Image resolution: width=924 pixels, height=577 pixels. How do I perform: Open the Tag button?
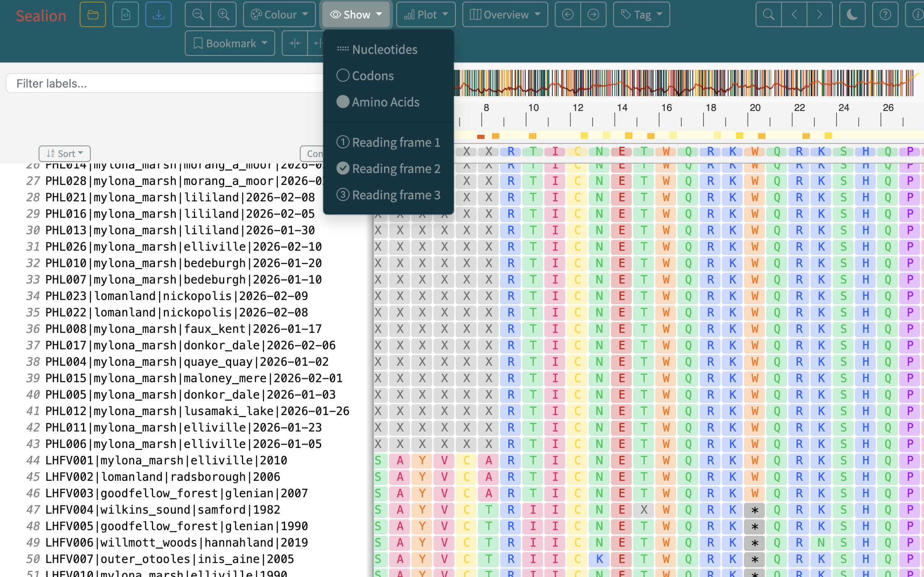pyautogui.click(x=641, y=15)
